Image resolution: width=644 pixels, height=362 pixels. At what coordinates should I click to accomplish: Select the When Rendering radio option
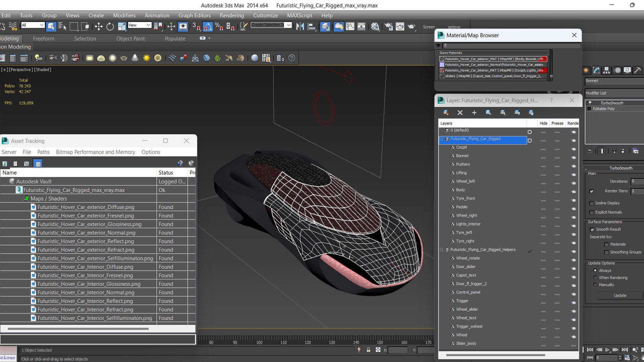[x=595, y=278]
